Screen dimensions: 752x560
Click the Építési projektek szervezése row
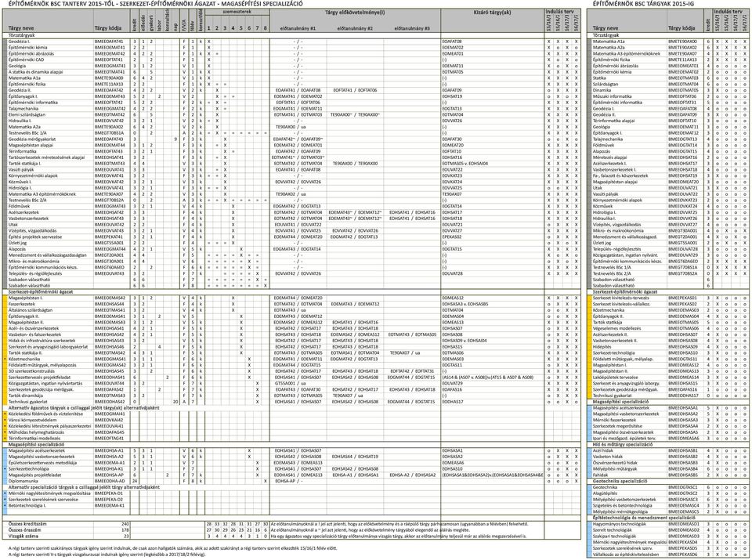point(35,237)
